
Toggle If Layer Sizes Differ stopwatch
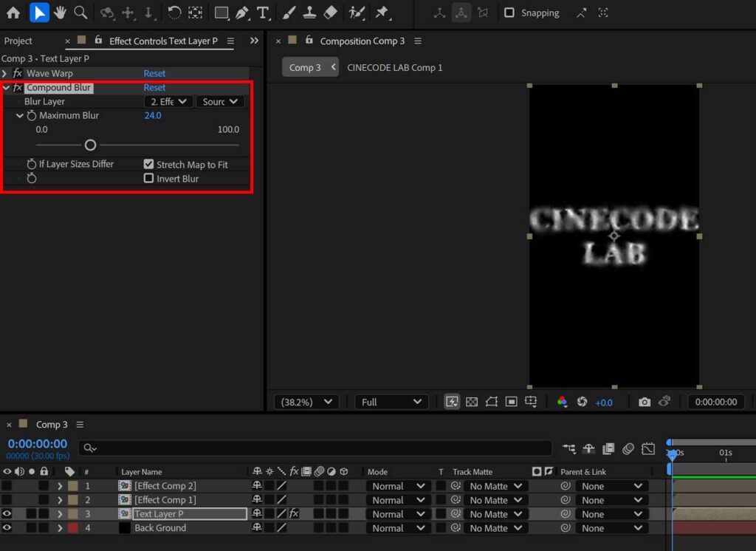pyautogui.click(x=31, y=164)
